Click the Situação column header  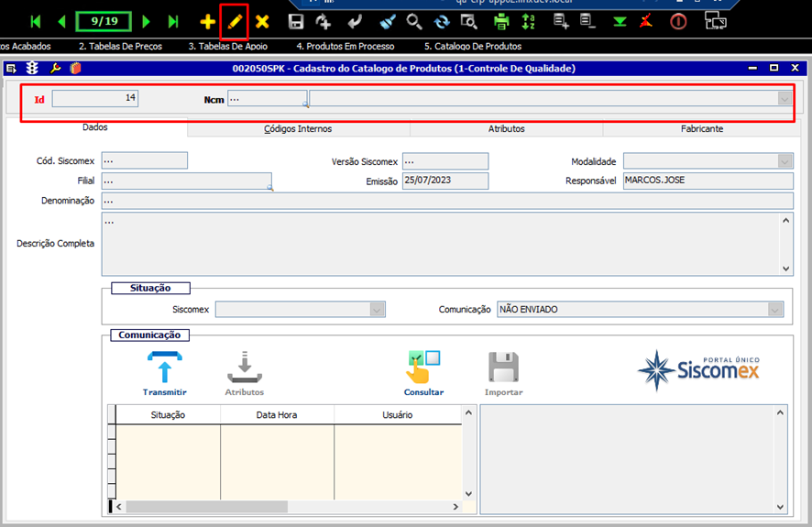pyautogui.click(x=168, y=414)
